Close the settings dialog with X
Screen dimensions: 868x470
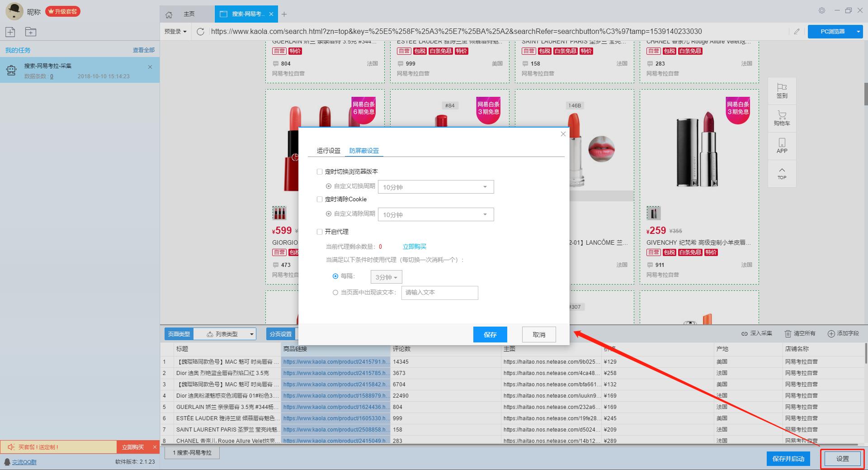(x=563, y=134)
